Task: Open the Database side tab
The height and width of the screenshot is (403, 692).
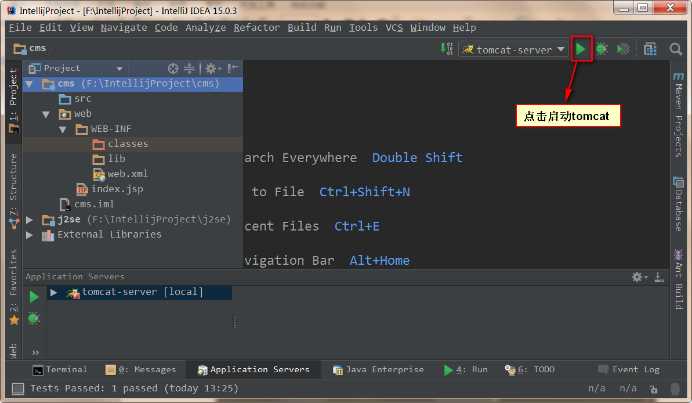Action: point(678,204)
